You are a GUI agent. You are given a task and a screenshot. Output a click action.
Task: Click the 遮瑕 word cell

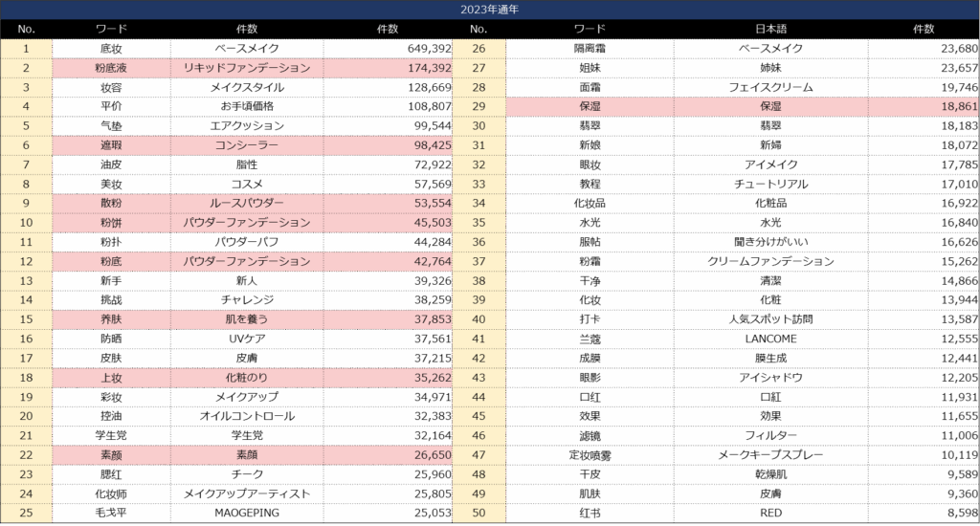[111, 145]
